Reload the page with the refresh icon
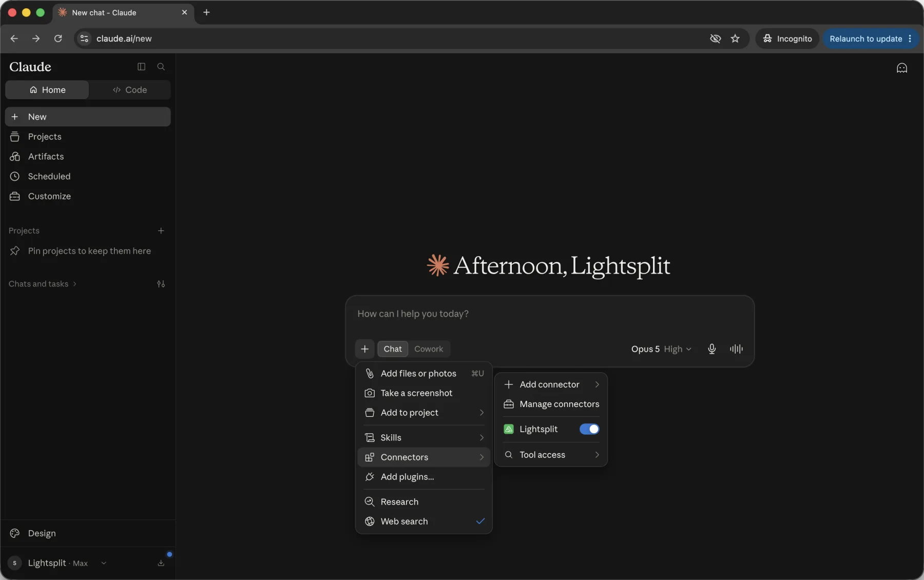This screenshot has width=924, height=580. [58, 38]
